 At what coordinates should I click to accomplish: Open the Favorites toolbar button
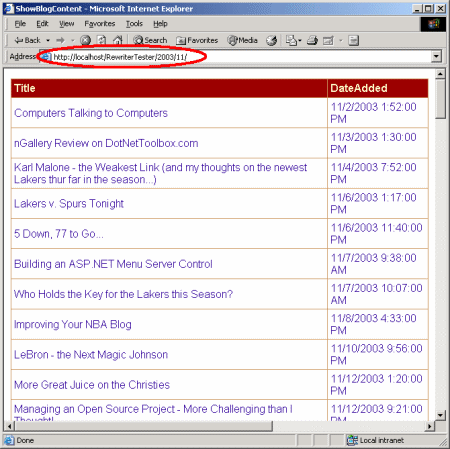197,40
